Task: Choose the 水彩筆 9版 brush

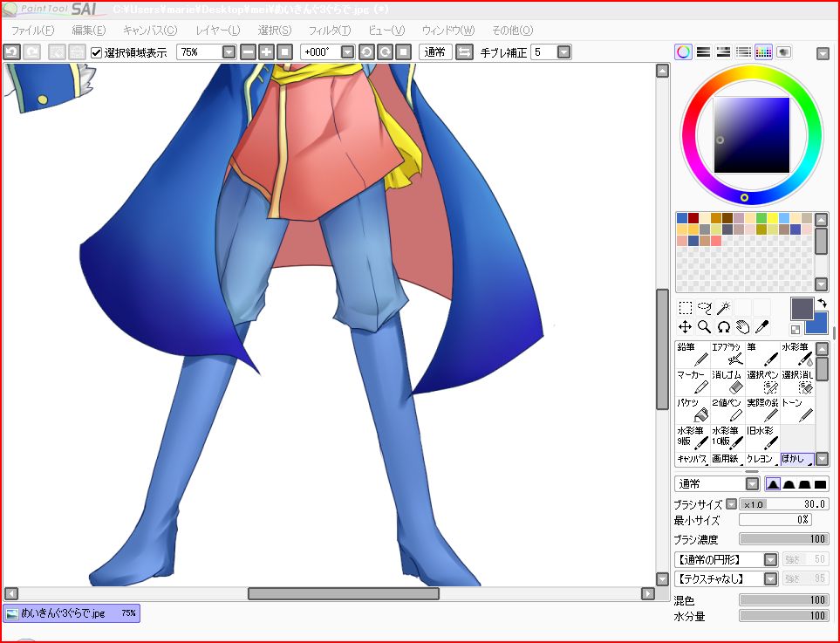Action: (693, 438)
